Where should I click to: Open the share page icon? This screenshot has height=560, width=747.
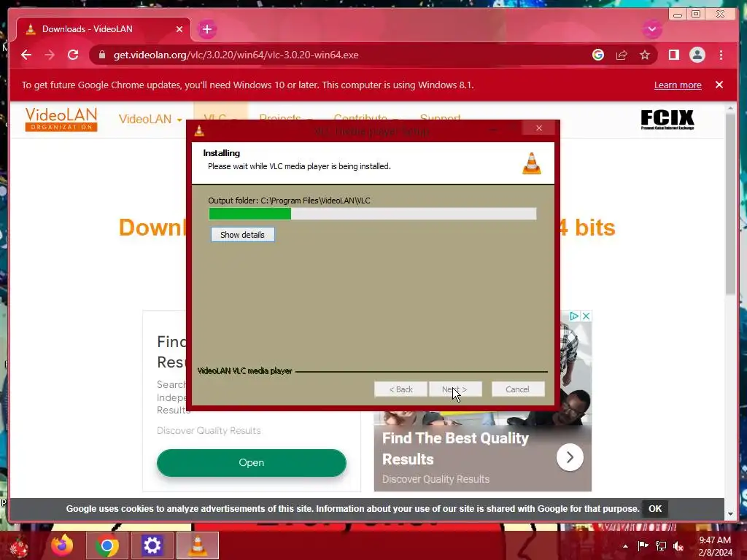pyautogui.click(x=622, y=55)
